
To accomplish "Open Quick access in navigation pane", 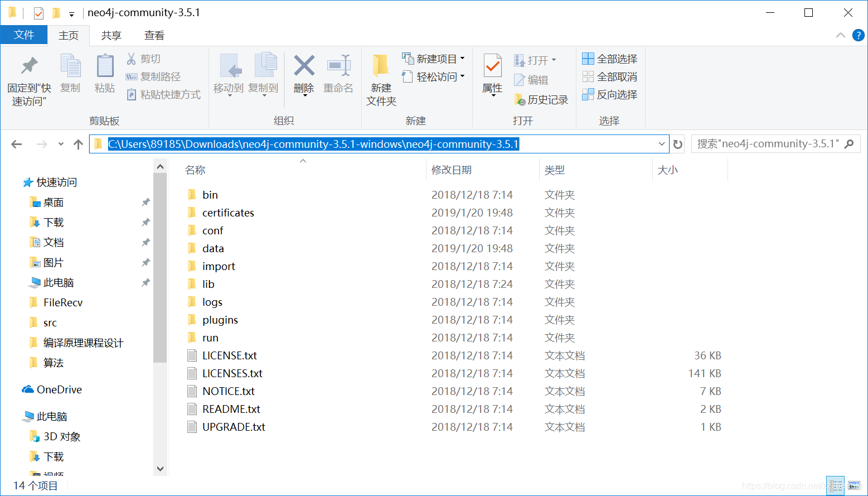I will point(57,182).
